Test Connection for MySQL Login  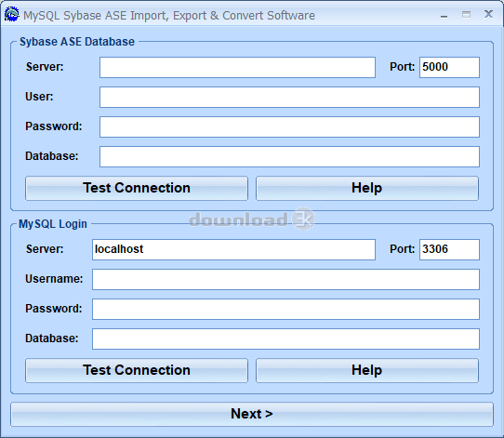(x=137, y=370)
